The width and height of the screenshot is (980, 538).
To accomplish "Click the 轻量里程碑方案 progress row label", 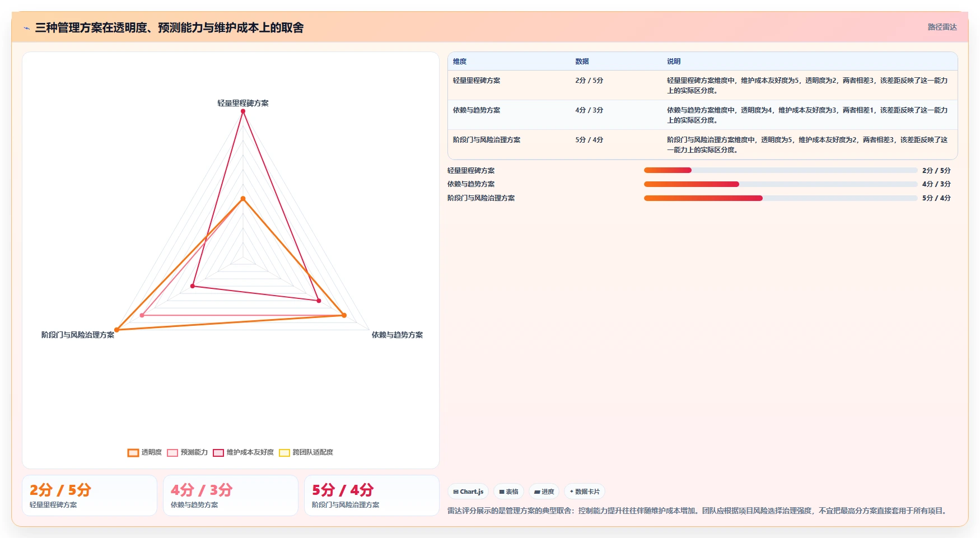I will pyautogui.click(x=471, y=171).
